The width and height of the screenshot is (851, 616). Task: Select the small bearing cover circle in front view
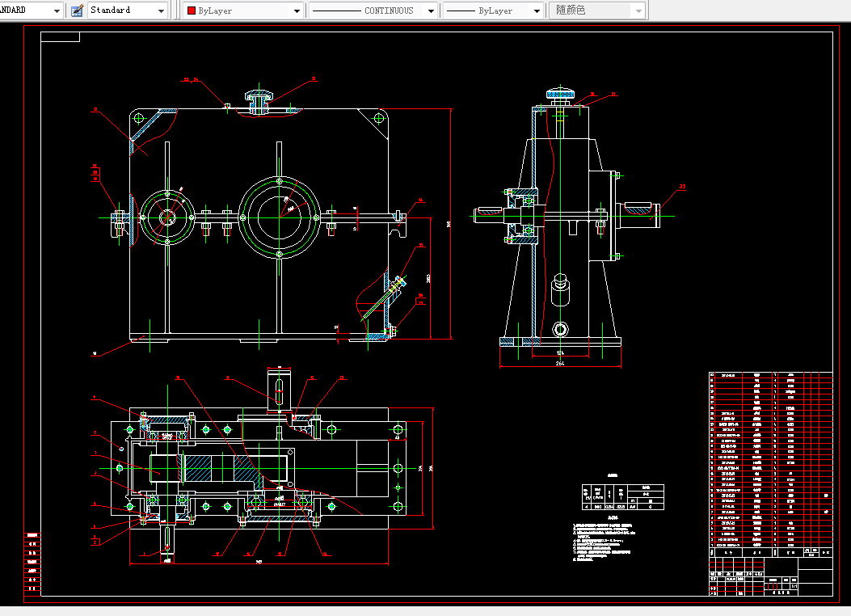click(167, 217)
